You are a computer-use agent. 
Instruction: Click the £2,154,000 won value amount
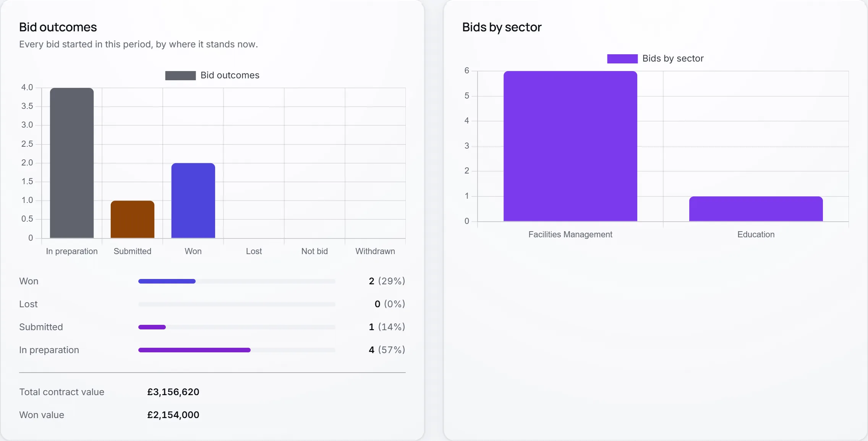(173, 415)
